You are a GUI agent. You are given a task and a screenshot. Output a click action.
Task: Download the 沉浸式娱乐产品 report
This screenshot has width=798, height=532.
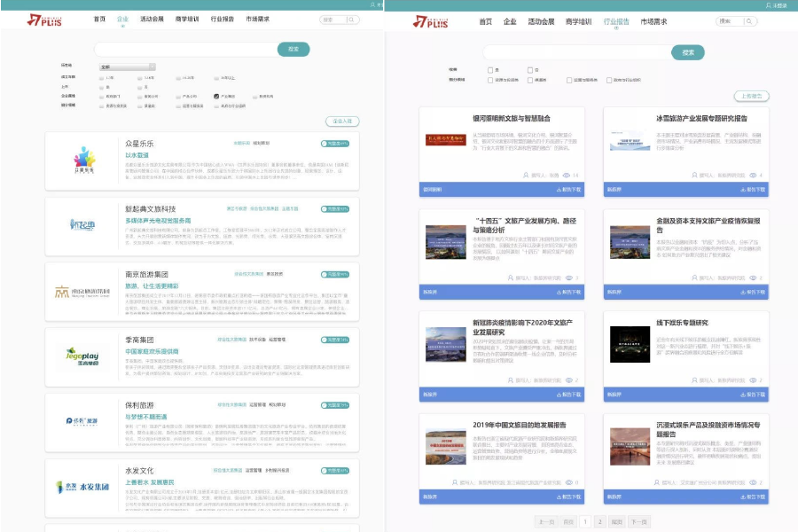click(x=753, y=497)
